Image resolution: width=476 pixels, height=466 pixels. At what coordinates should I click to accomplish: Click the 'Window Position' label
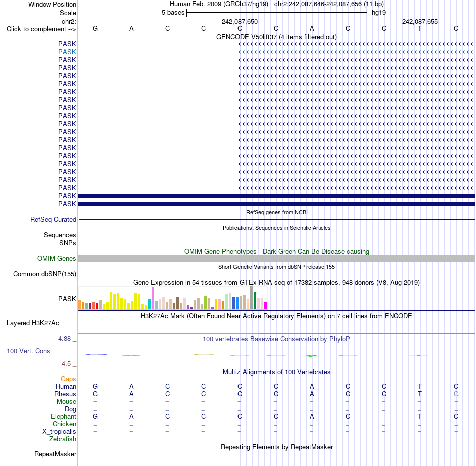coord(52,4)
